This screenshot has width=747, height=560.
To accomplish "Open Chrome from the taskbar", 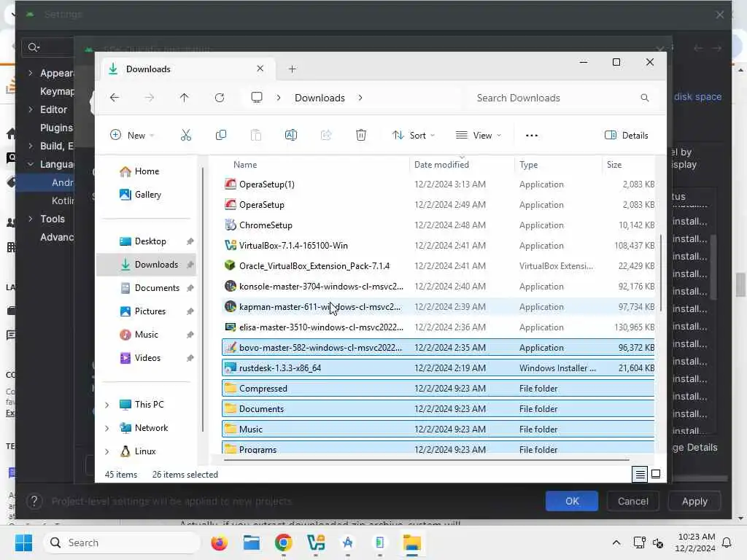I will tap(284, 542).
